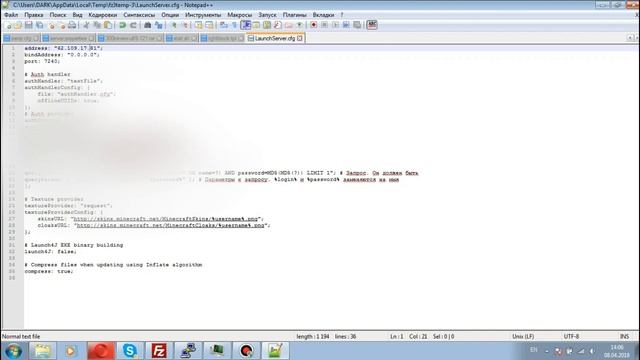Click the Copy toolbar icon

coord(97,25)
